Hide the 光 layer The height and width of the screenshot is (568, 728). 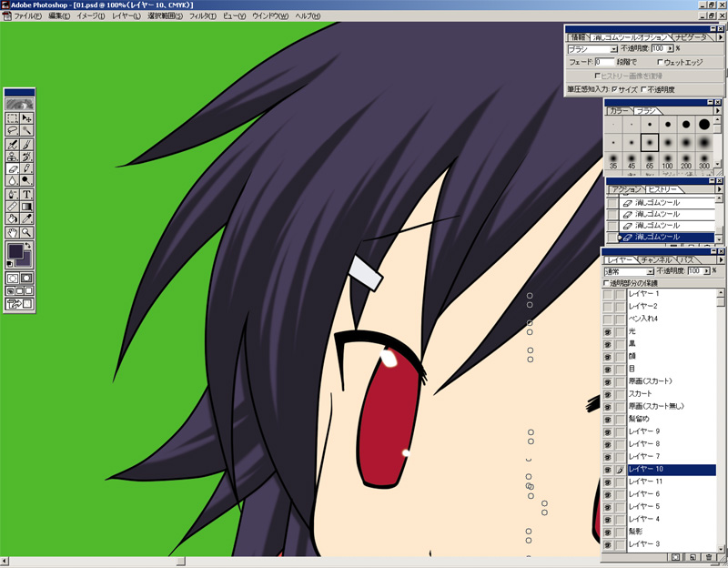(607, 331)
